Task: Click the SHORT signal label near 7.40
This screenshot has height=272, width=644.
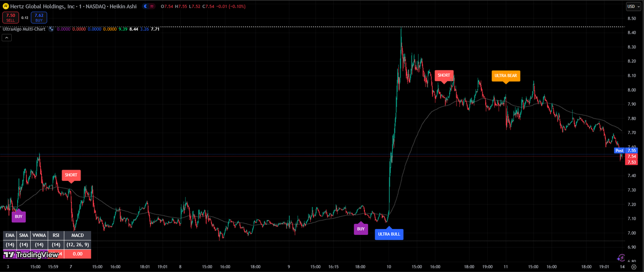Action: (71, 175)
